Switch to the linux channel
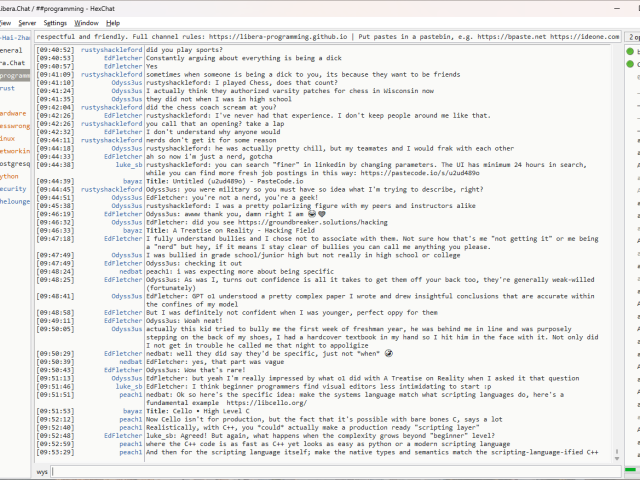 [8, 138]
